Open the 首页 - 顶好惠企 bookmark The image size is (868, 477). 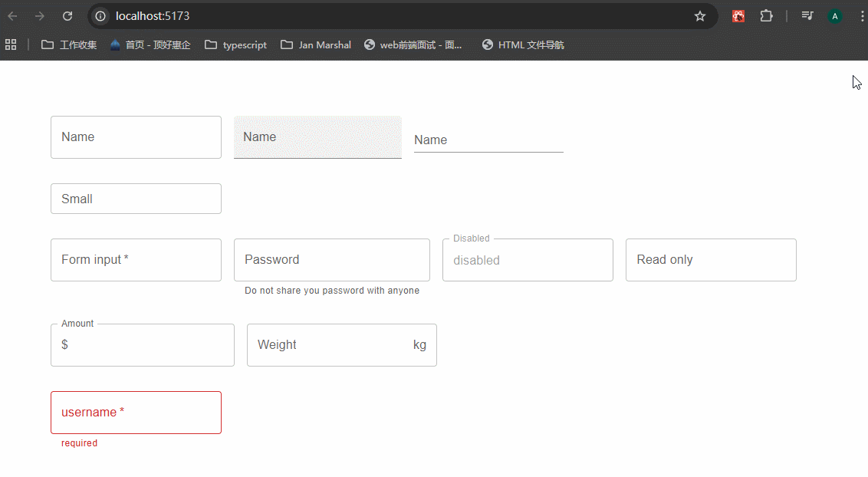[150, 44]
